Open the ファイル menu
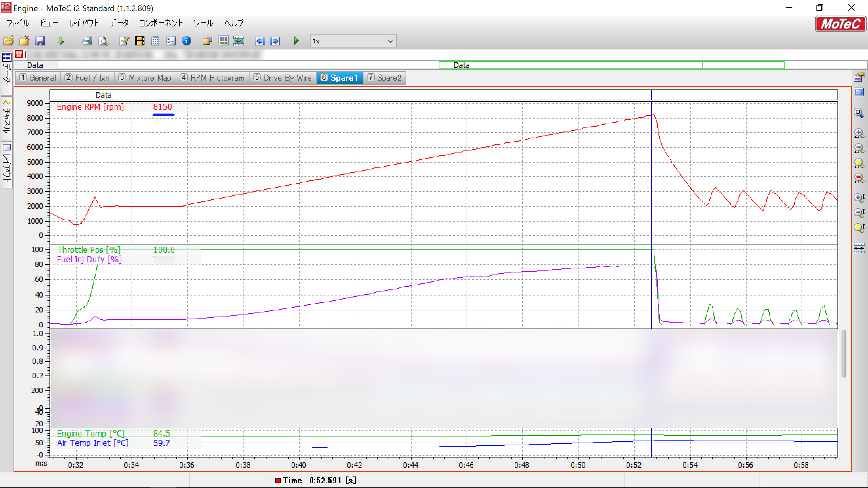The height and width of the screenshot is (488, 868). coord(18,23)
